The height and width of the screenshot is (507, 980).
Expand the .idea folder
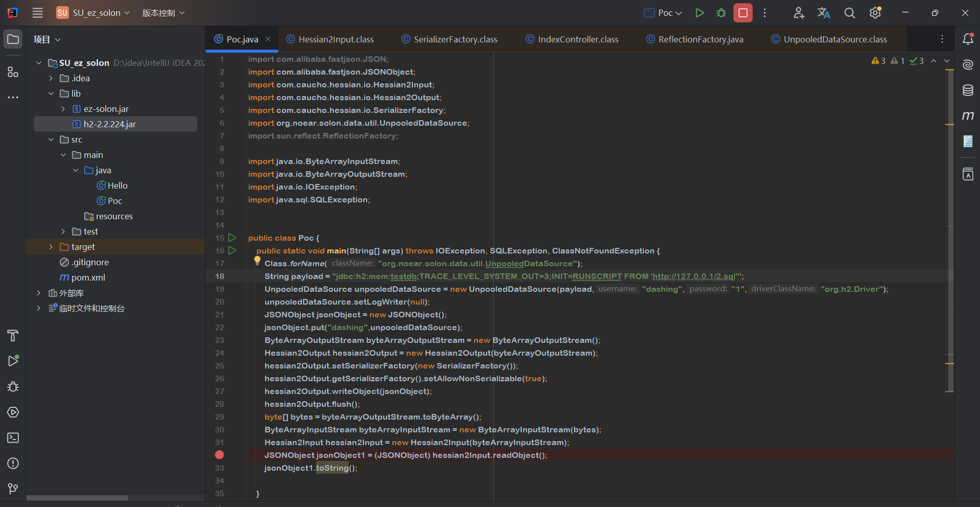(x=51, y=78)
